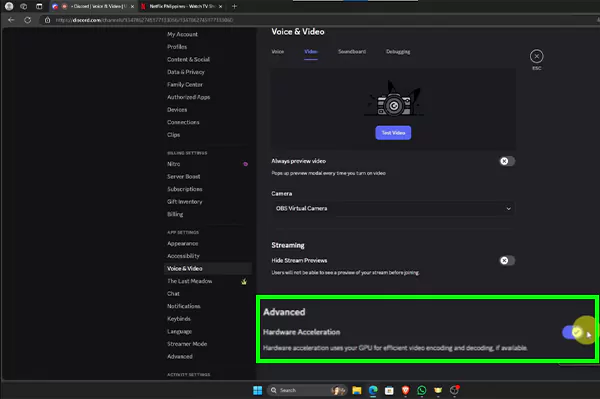Image resolution: width=600 pixels, height=399 pixels.
Task: Open Keybinds settings
Action: tap(179, 319)
